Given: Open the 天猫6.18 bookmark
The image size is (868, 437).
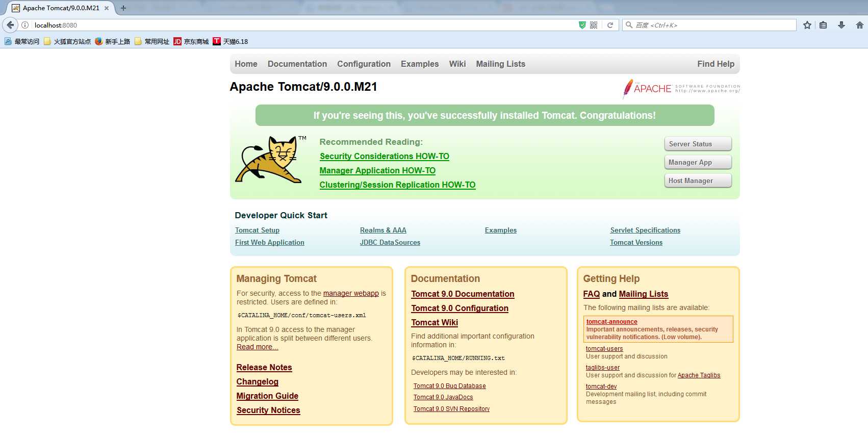Looking at the screenshot, I should pos(231,41).
